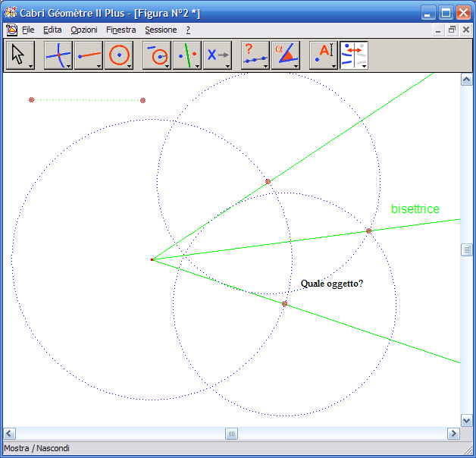Click the green 'bisettrice' label
This screenshot has height=458, width=476.
point(415,209)
